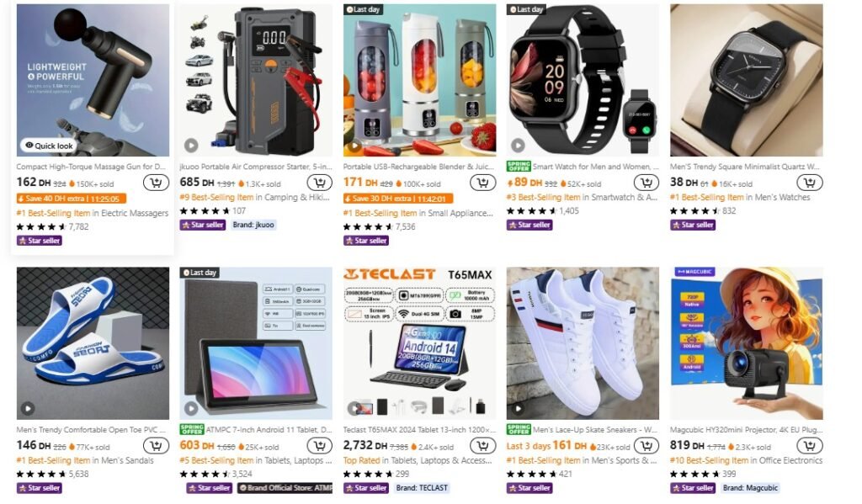862x504 pixels.
Task: Play video on the blue sandals image
Action: [28, 408]
